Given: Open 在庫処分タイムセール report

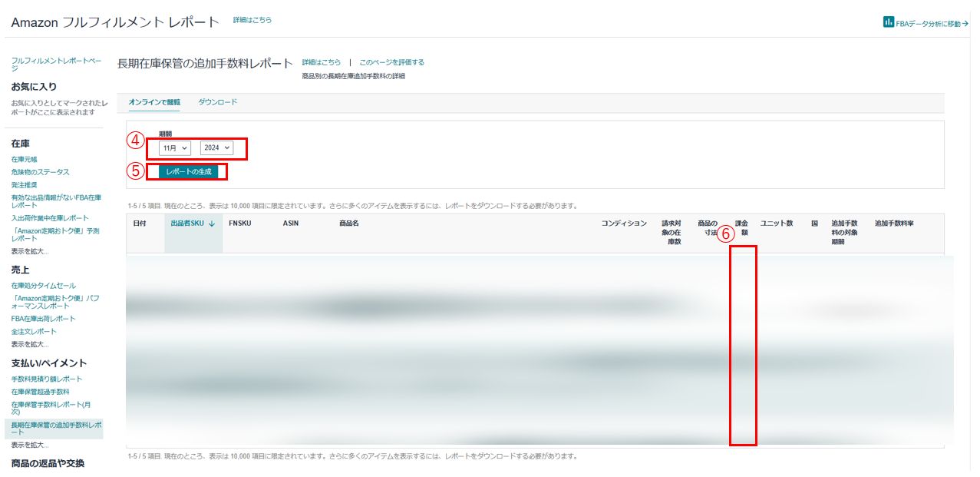Looking at the screenshot, I should pos(43,285).
